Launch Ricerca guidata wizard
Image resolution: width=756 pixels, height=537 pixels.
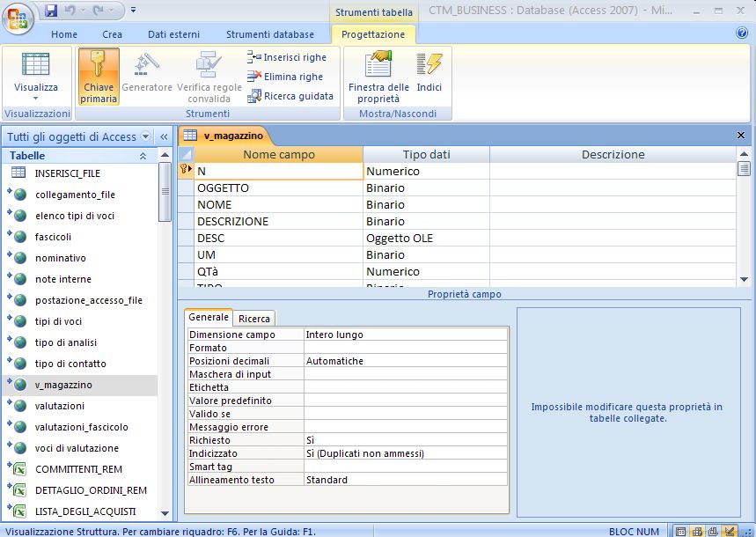(290, 96)
